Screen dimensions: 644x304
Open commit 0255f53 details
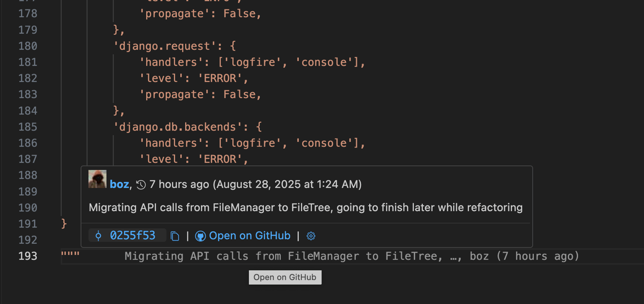pyautogui.click(x=132, y=236)
